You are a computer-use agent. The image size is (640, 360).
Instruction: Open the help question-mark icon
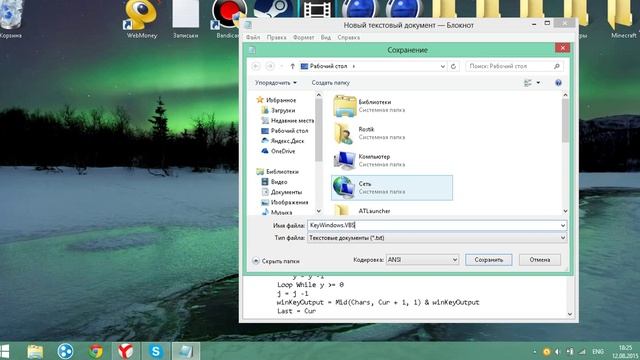tap(558, 83)
